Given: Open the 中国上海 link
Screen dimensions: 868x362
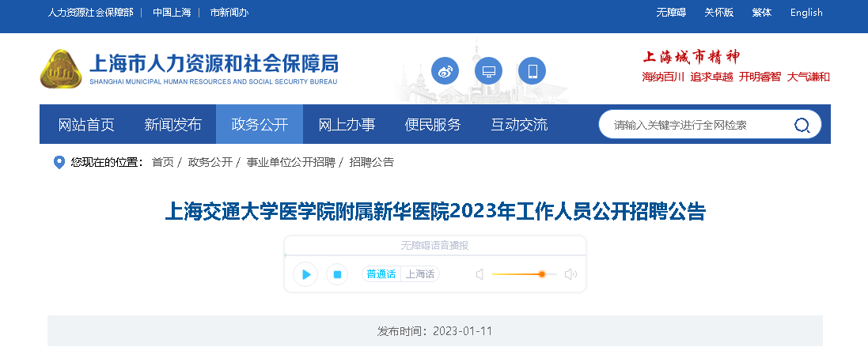Looking at the screenshot, I should pos(172,12).
